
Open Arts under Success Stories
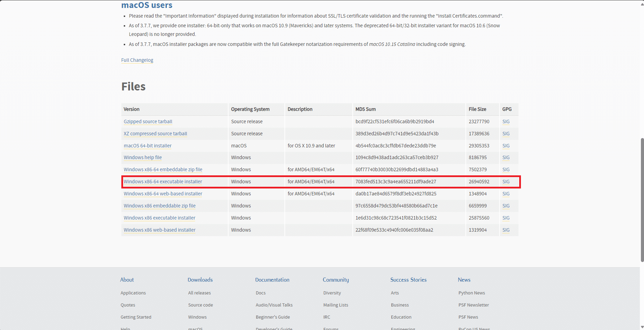pos(395,293)
